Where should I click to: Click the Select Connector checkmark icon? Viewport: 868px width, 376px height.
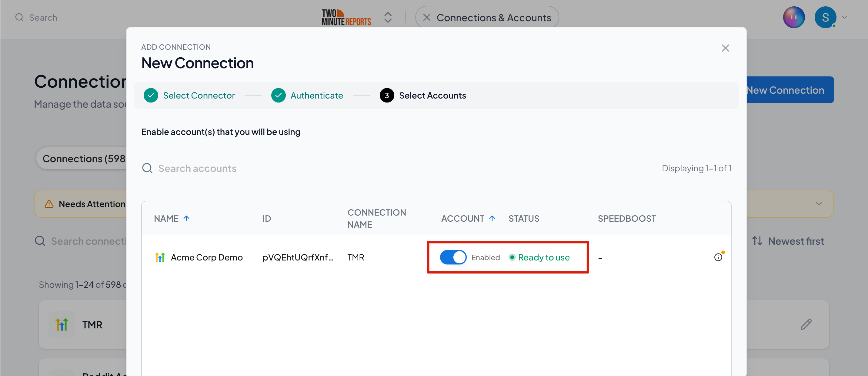tap(151, 96)
